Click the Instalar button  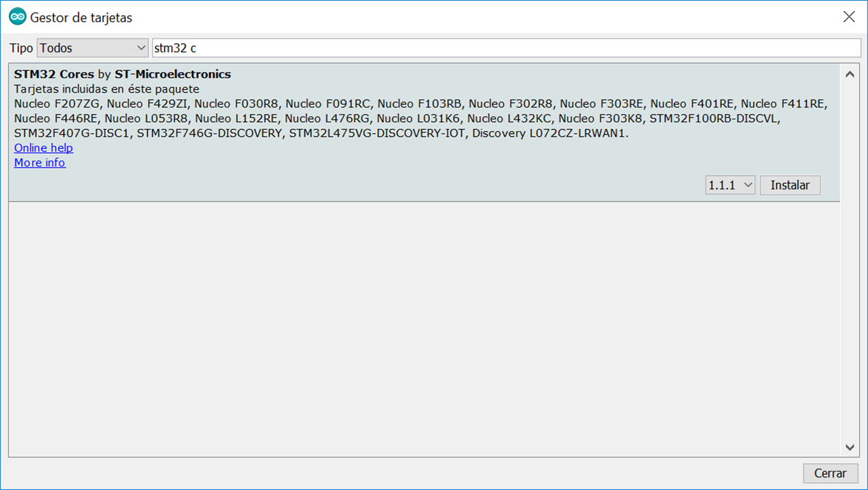click(790, 185)
